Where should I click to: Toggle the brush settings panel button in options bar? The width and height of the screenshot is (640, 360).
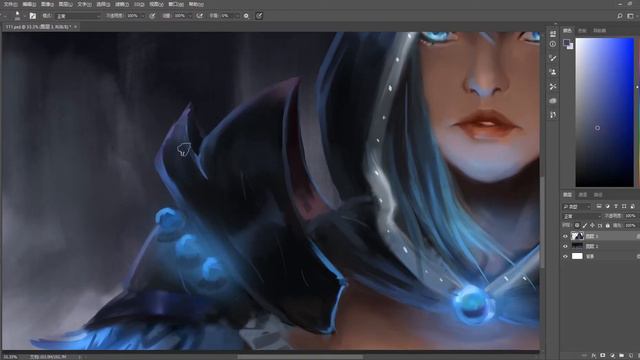(33, 16)
